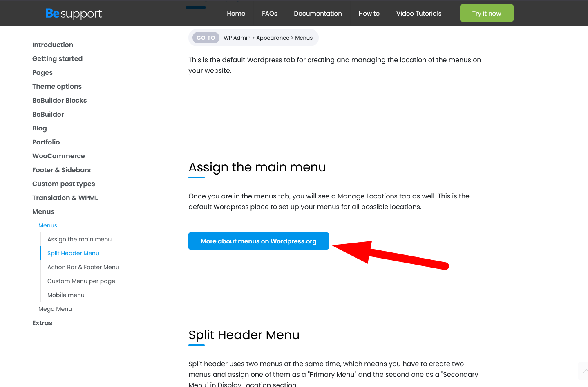Click the GO TO badge
Image resolution: width=588 pixels, height=387 pixels.
coord(206,38)
